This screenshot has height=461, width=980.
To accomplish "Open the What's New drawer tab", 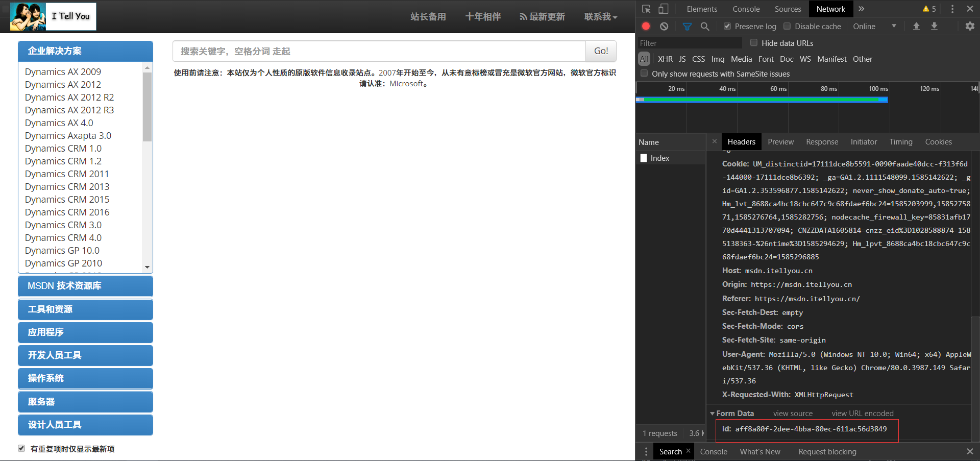I will click(x=759, y=451).
